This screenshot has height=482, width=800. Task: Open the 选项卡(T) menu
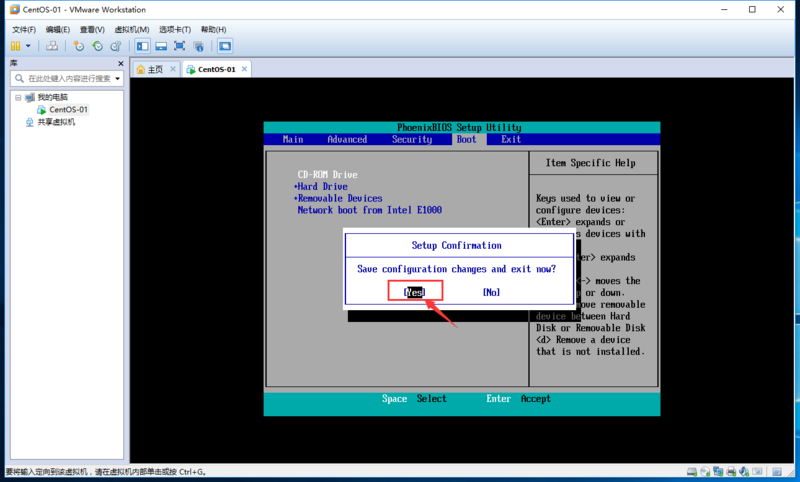point(175,30)
